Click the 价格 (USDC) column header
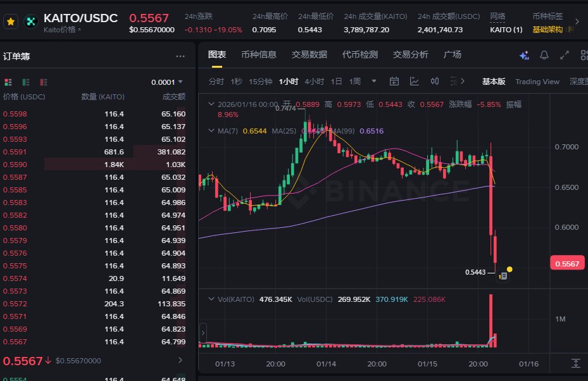Screen dimensions: 588x381 [x=24, y=97]
